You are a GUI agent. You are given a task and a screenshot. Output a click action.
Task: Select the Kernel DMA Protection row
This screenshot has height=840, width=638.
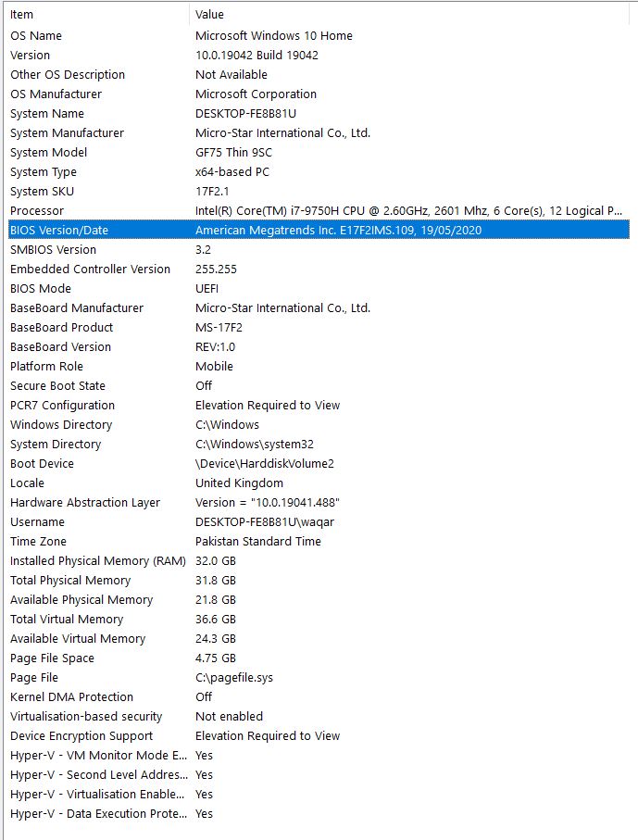(x=319, y=697)
